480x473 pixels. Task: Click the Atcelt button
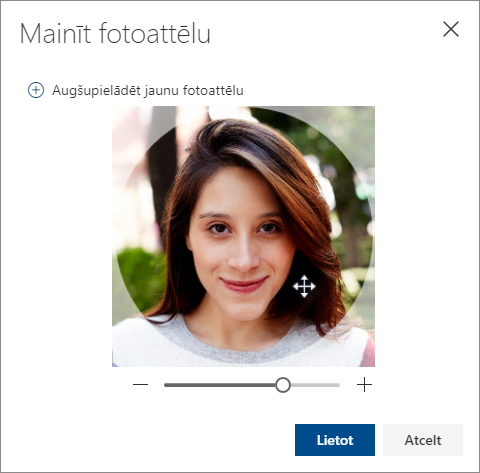tap(423, 440)
